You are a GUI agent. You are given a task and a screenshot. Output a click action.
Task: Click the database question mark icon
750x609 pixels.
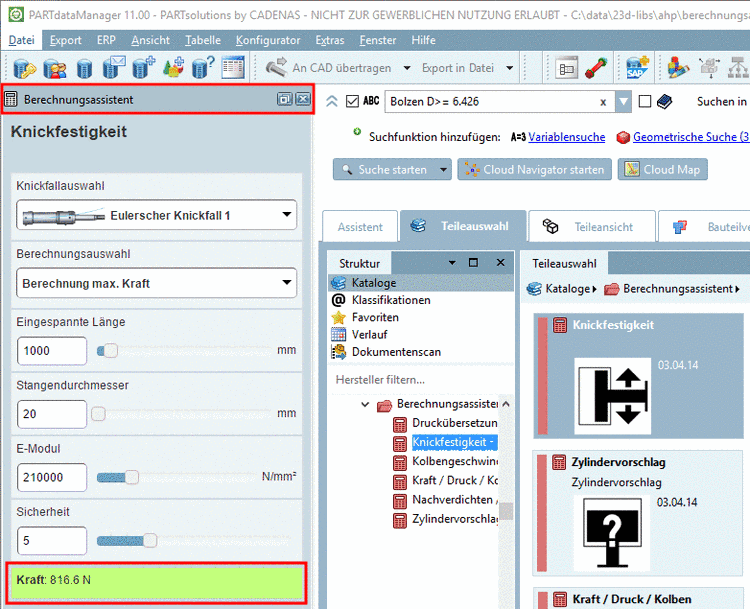[203, 67]
